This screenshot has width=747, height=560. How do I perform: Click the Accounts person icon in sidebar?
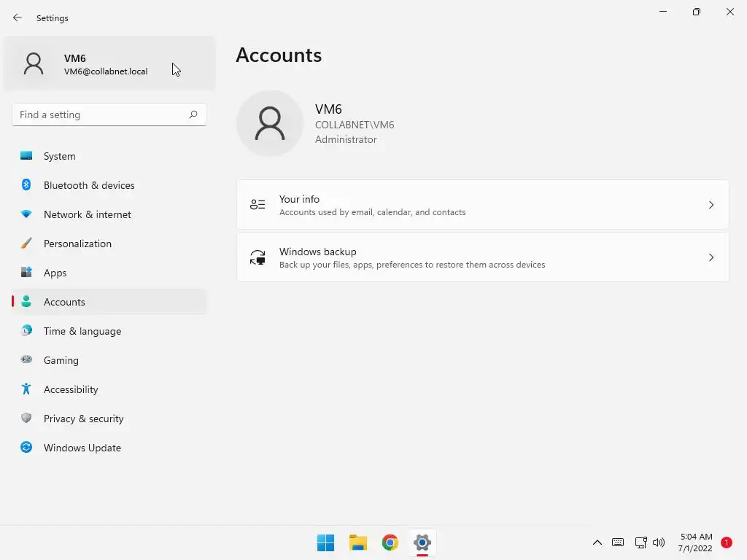(x=26, y=301)
